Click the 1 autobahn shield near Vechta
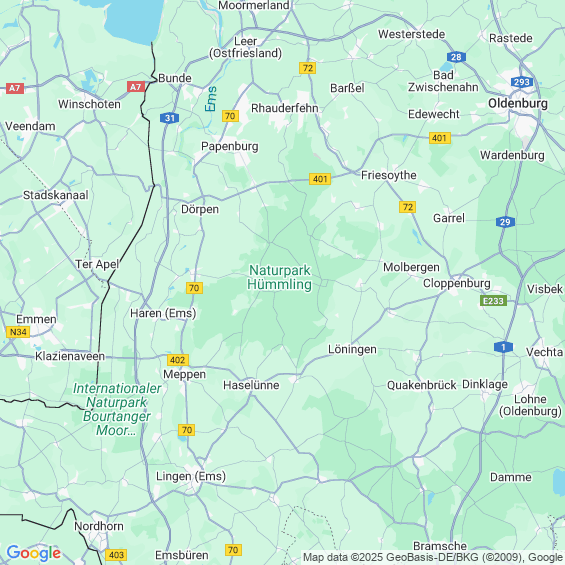 503,347
